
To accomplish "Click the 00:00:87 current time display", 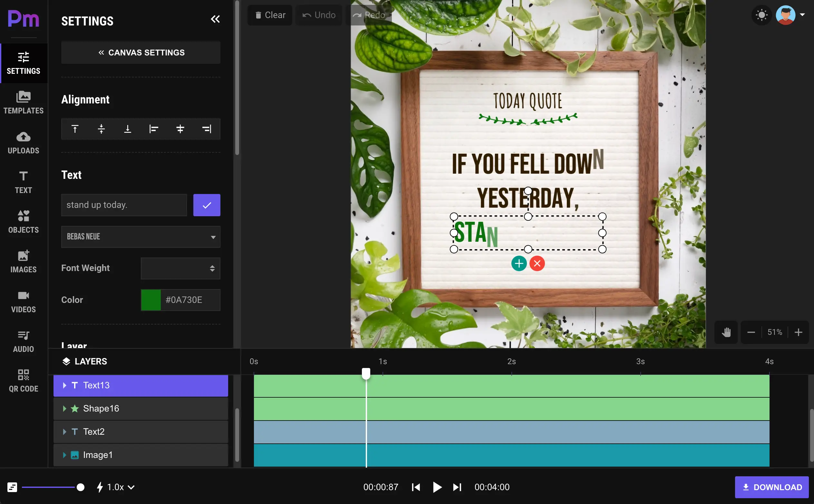I will point(381,487).
